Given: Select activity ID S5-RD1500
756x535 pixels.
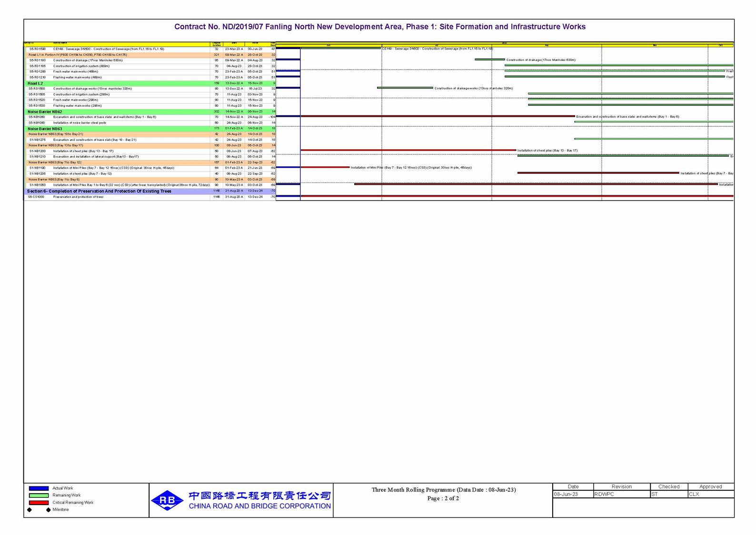Looking at the screenshot, I should pos(37,89).
